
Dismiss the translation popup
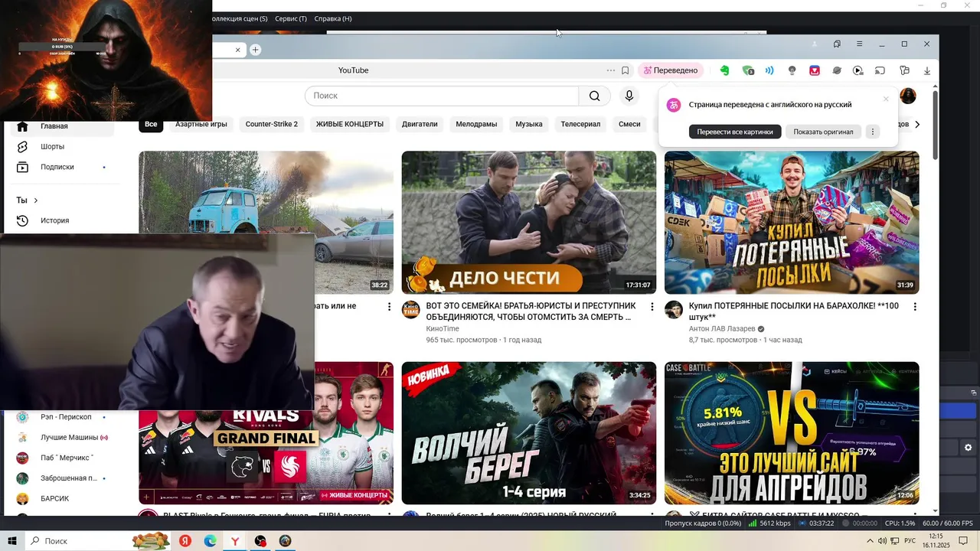pyautogui.click(x=886, y=99)
